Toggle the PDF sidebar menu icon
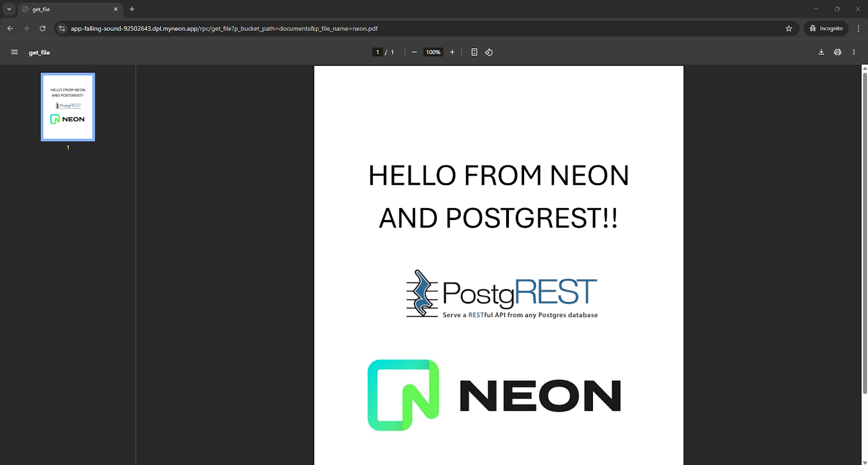This screenshot has width=868, height=465. pos(15,52)
